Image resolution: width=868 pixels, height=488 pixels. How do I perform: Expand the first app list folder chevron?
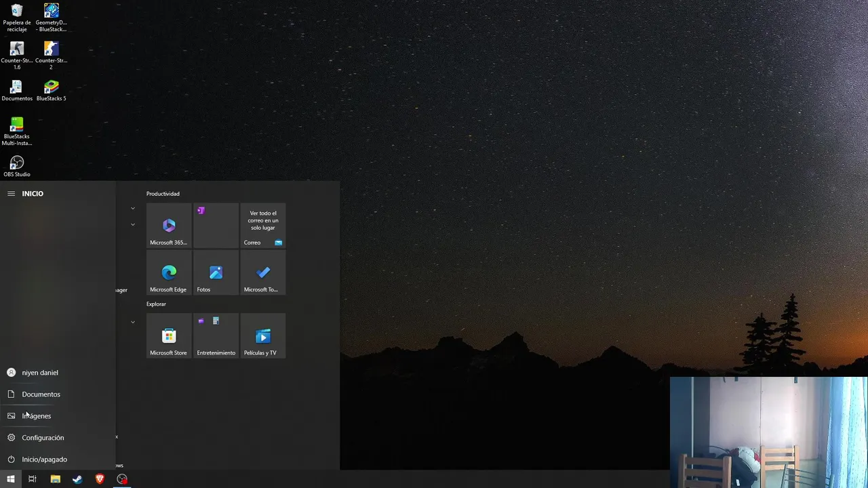133,208
